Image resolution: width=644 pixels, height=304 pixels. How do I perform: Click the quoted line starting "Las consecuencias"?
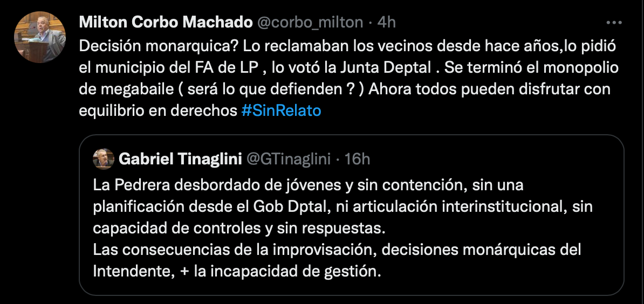click(x=337, y=250)
